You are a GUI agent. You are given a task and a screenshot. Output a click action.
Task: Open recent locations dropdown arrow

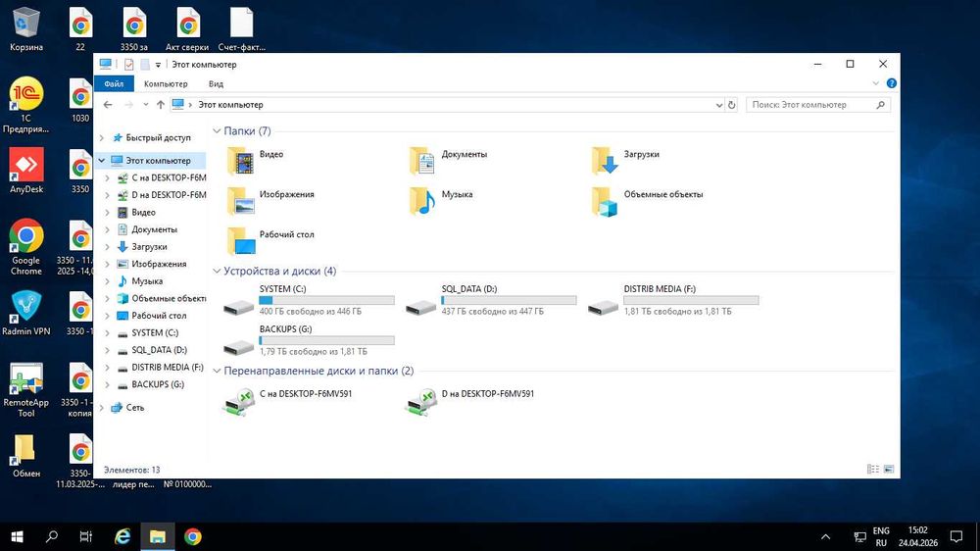(146, 105)
